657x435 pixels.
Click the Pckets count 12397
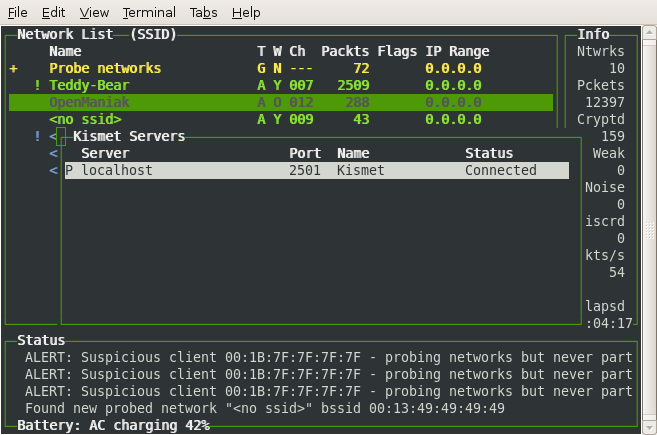[605, 102]
